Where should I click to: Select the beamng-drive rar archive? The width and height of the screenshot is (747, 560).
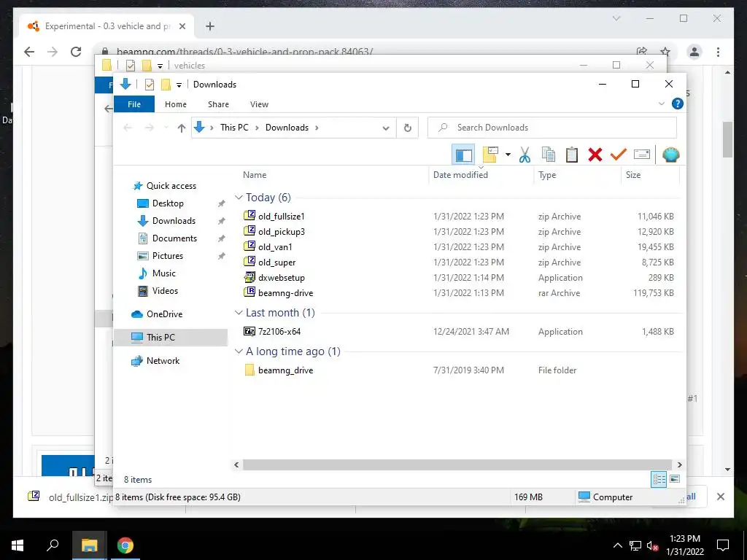(x=285, y=293)
